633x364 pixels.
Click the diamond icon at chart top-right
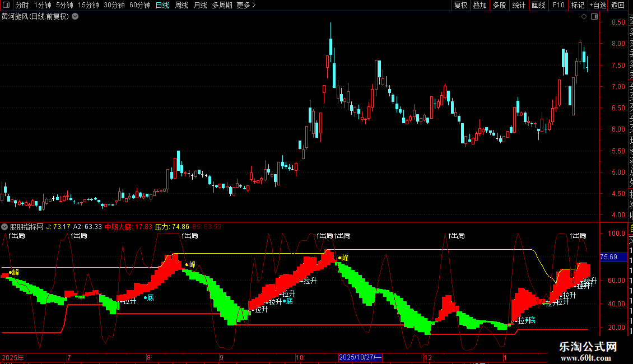click(x=584, y=17)
